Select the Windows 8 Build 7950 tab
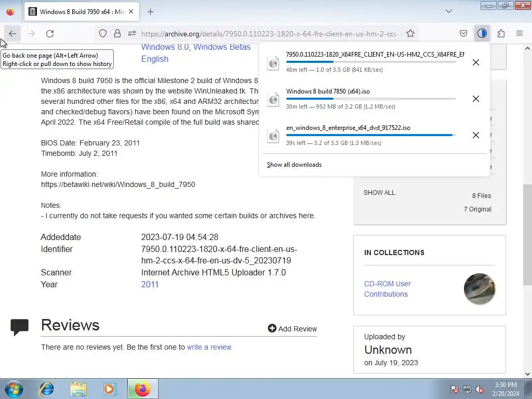Screen dimensions: 532x399 coord(82,11)
